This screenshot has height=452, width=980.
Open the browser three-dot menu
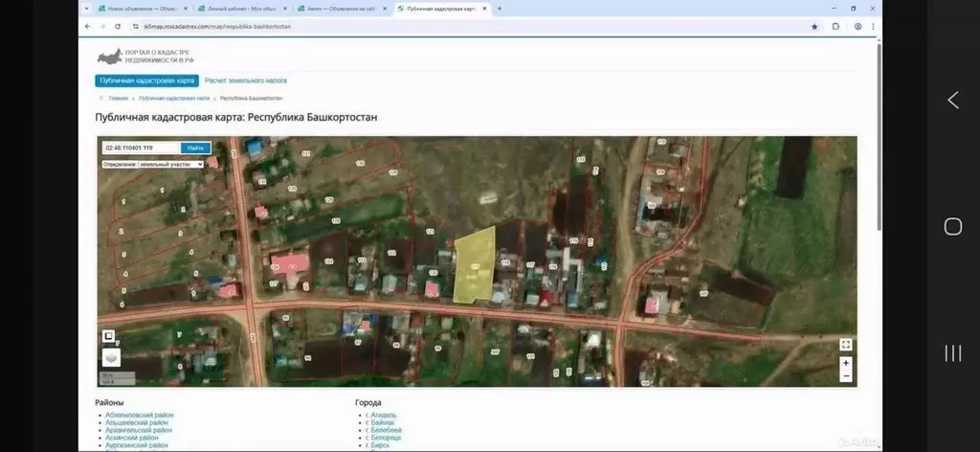pos(872,26)
